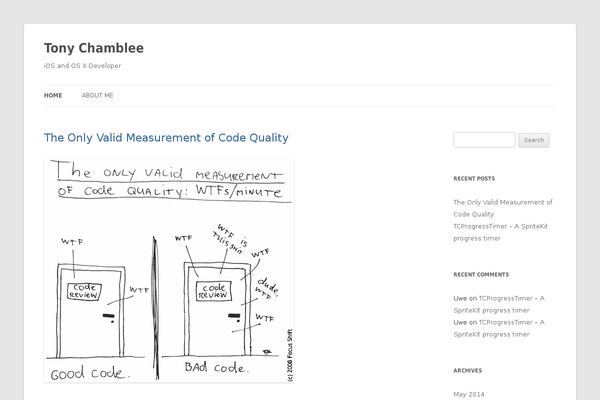Click the ARCHIVES heading
The height and width of the screenshot is (400, 600).
(x=468, y=371)
